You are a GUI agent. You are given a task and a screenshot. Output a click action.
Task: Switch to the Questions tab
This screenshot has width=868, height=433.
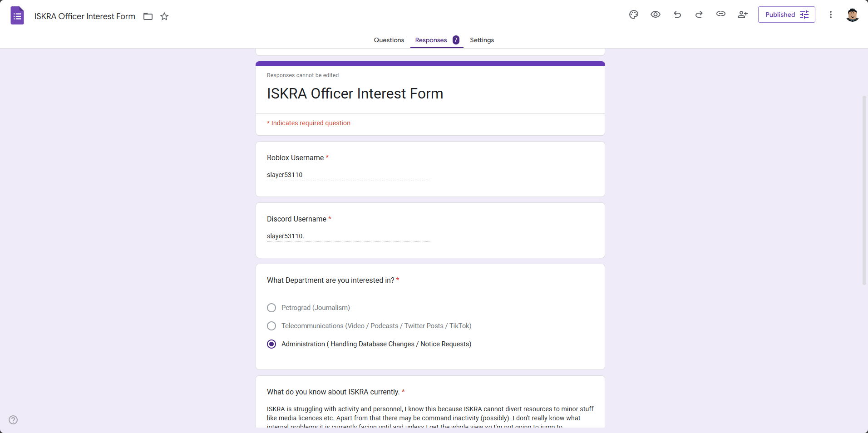pyautogui.click(x=389, y=40)
